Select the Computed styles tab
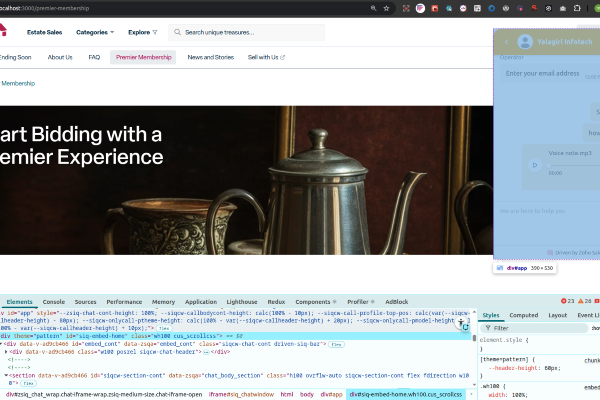This screenshot has width=600, height=400. tap(523, 315)
